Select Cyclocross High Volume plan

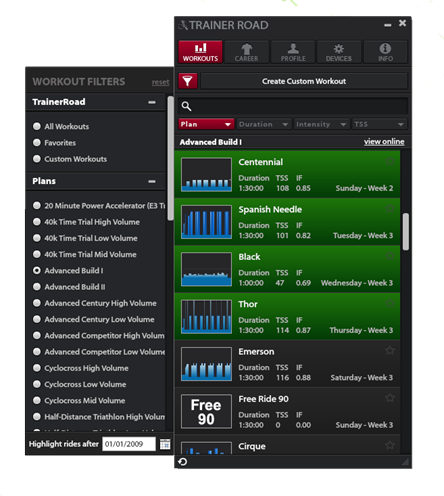pyautogui.click(x=37, y=368)
